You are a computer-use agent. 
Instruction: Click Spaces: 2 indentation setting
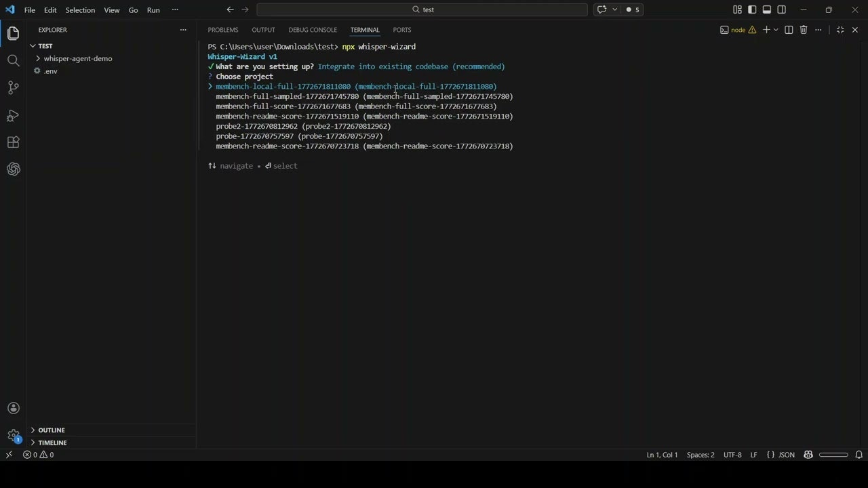pos(701,455)
